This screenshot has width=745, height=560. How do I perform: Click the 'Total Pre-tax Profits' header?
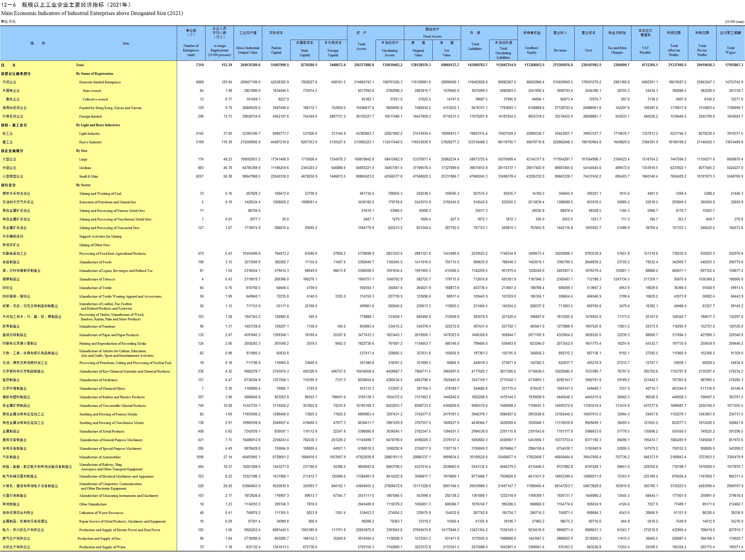tap(702, 50)
